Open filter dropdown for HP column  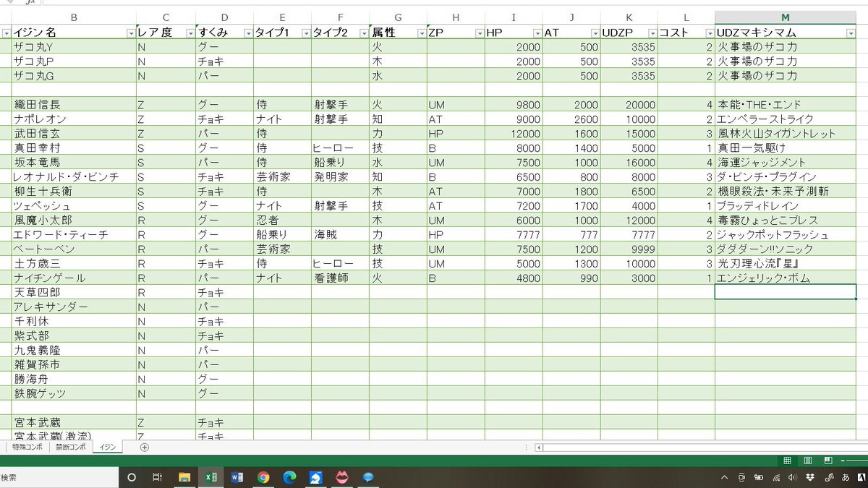pyautogui.click(x=537, y=33)
